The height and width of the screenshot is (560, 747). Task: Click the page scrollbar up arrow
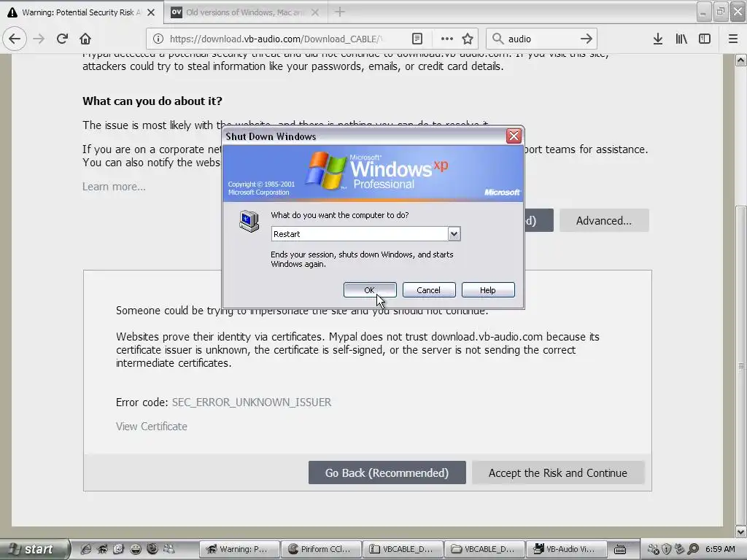(741, 60)
